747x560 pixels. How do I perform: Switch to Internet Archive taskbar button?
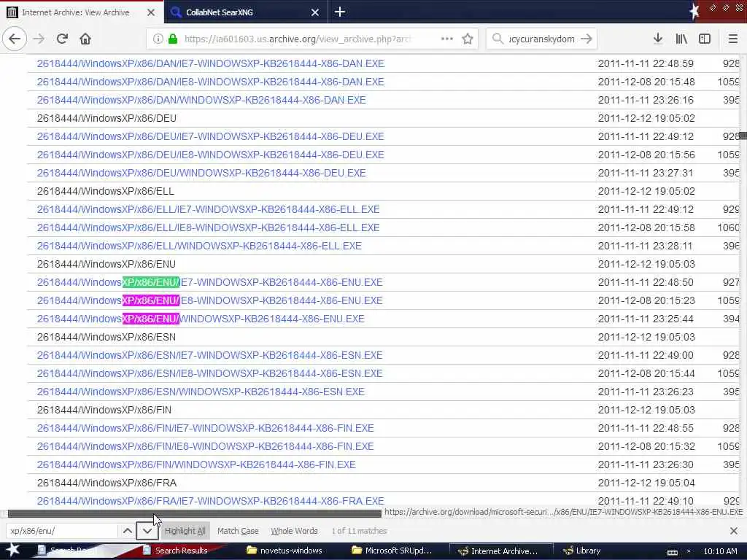click(500, 551)
